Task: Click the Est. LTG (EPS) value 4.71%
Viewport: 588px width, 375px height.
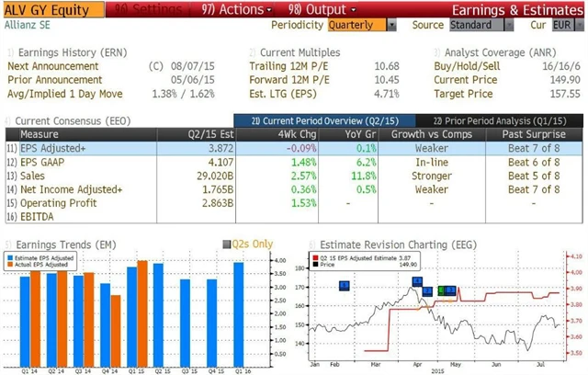Action: 387,94
